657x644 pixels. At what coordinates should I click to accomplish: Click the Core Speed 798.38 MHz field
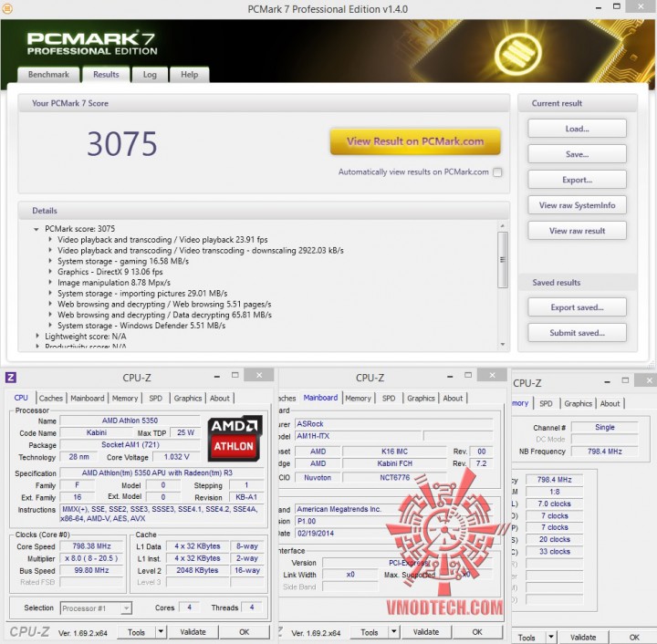(x=91, y=546)
